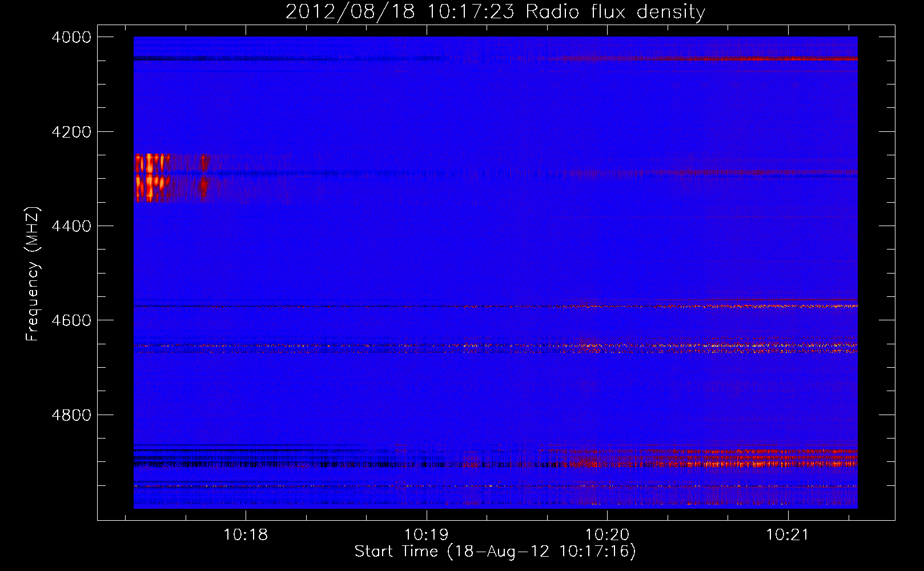Click the 4200 frequency axis label

[x=71, y=132]
